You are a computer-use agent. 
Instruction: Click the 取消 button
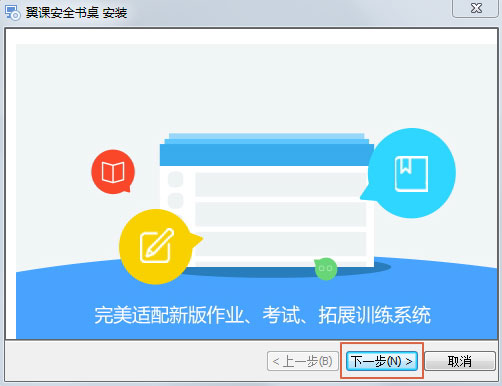click(x=460, y=361)
